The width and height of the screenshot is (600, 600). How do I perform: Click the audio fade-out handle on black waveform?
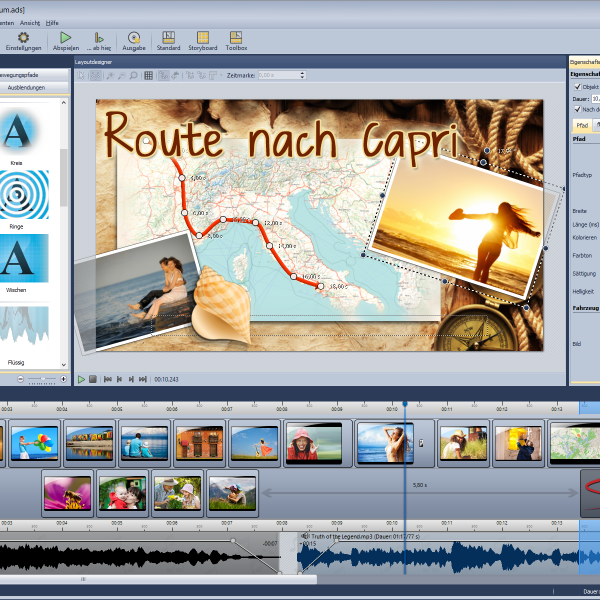coord(233,540)
